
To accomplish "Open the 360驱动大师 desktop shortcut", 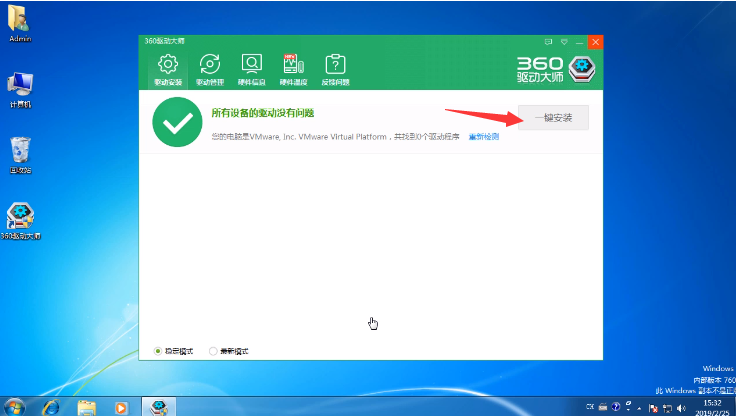I will click(22, 219).
